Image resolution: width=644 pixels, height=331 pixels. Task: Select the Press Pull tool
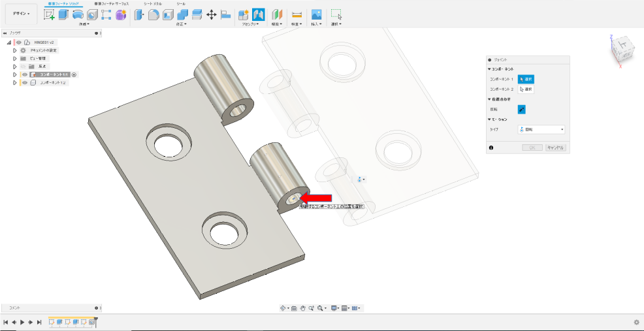[x=139, y=15]
